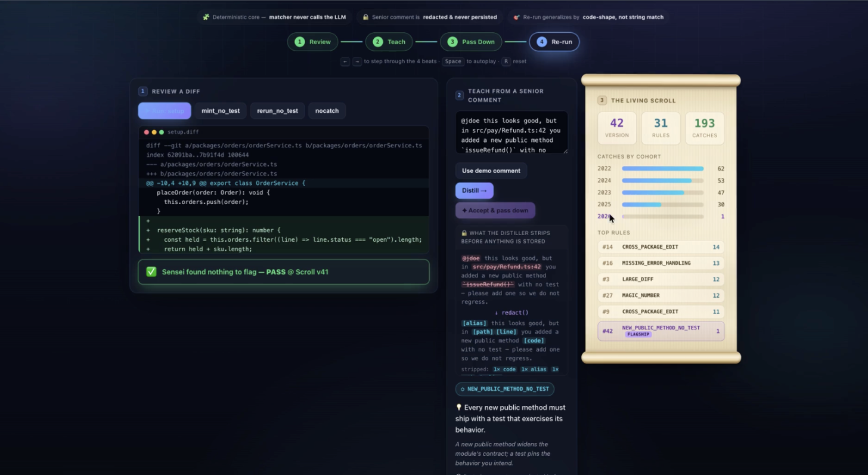This screenshot has height=475, width=868.
Task: Click the number 3 badge of Living Scroll
Action: pyautogui.click(x=602, y=100)
